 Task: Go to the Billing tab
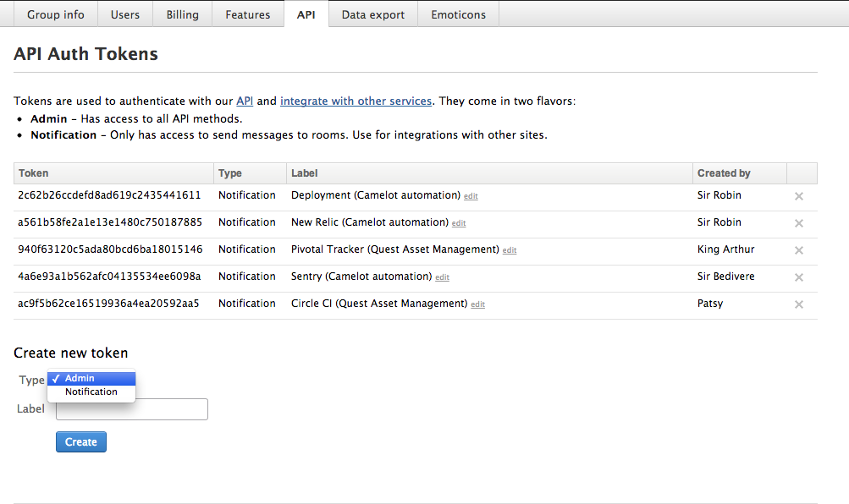pyautogui.click(x=182, y=14)
